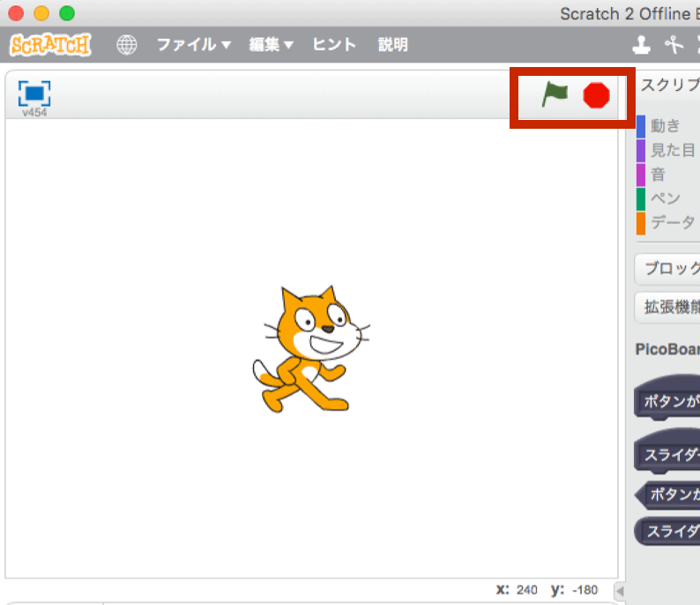Click the x: 240 coordinate readout

click(517, 590)
